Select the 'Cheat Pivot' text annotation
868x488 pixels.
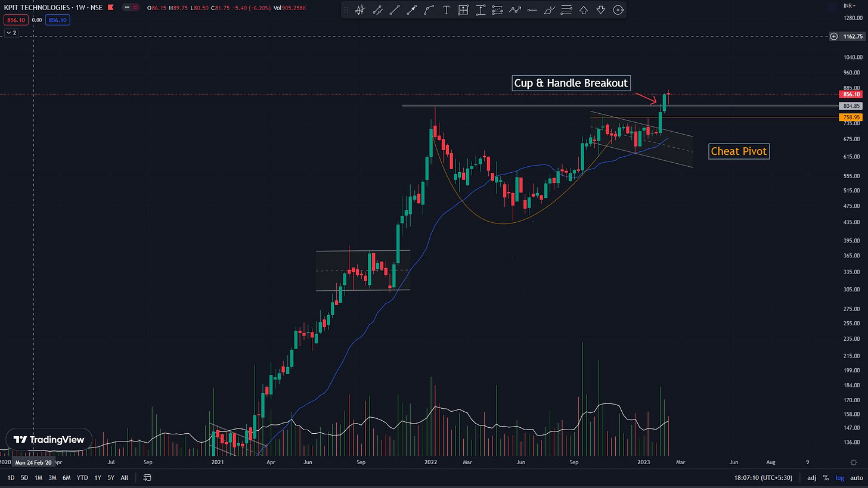coord(739,151)
